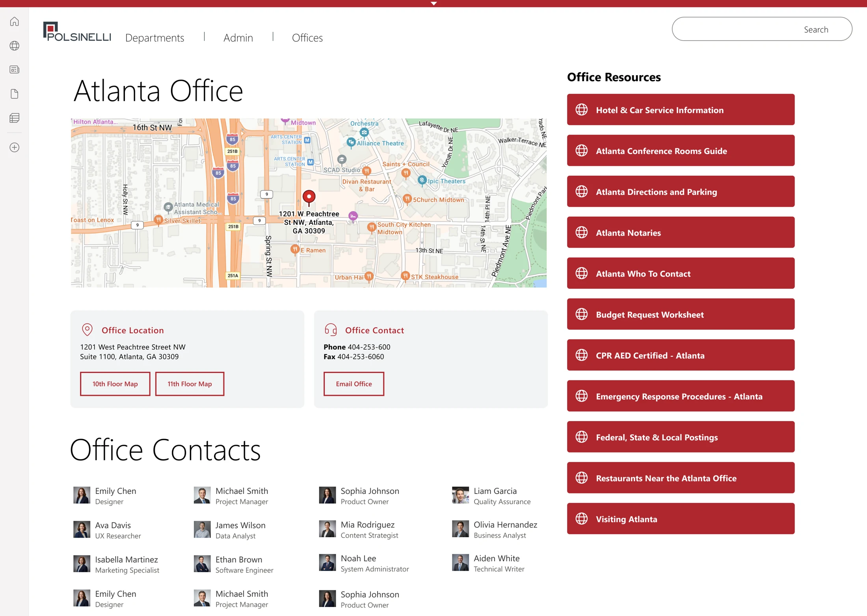
Task: Click the Office Location pin icon
Action: pos(87,330)
